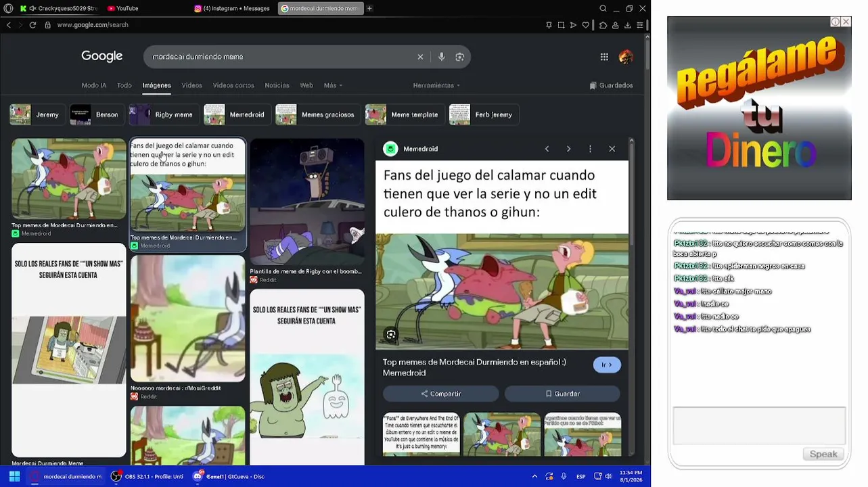Viewport: 868px width, 487px height.
Task: Open Guardados saved items
Action: coord(612,85)
